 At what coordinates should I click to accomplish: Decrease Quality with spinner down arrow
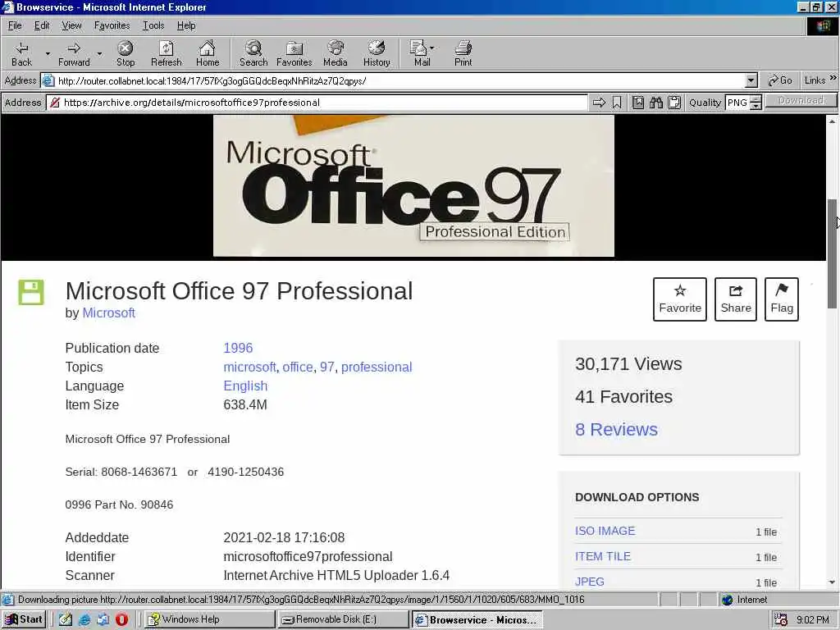click(x=756, y=106)
